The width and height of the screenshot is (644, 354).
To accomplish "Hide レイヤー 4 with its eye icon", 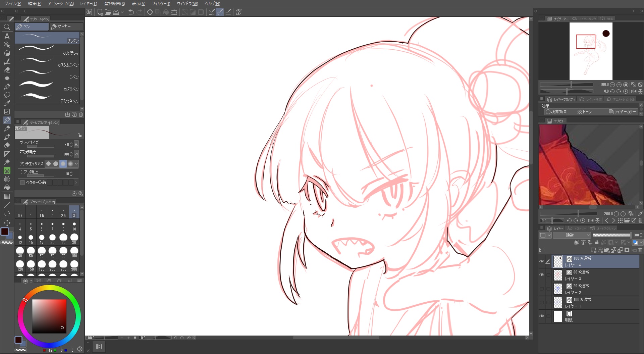I will tap(542, 261).
